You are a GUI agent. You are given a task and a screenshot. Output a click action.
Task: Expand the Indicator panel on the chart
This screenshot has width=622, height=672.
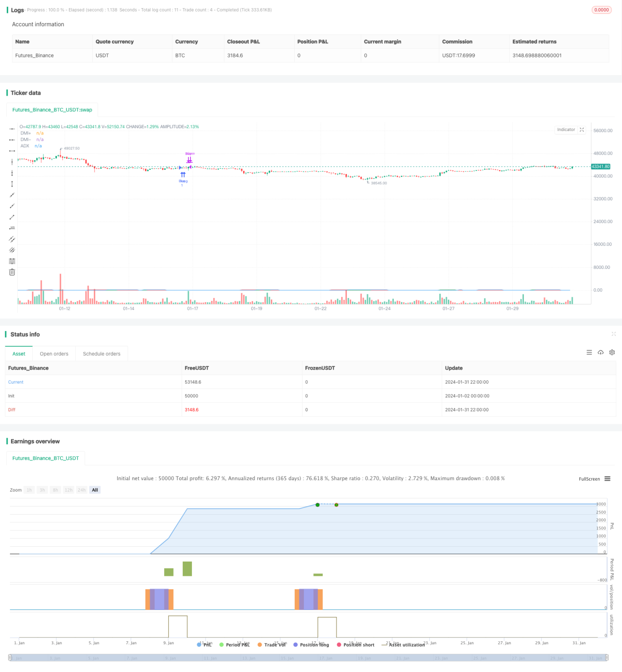click(582, 130)
